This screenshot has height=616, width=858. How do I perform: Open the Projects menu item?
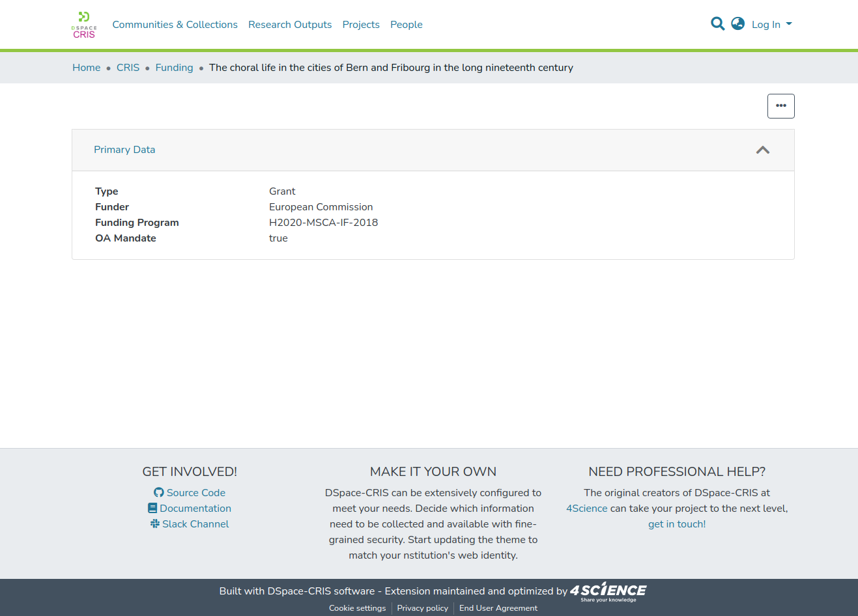click(x=361, y=25)
